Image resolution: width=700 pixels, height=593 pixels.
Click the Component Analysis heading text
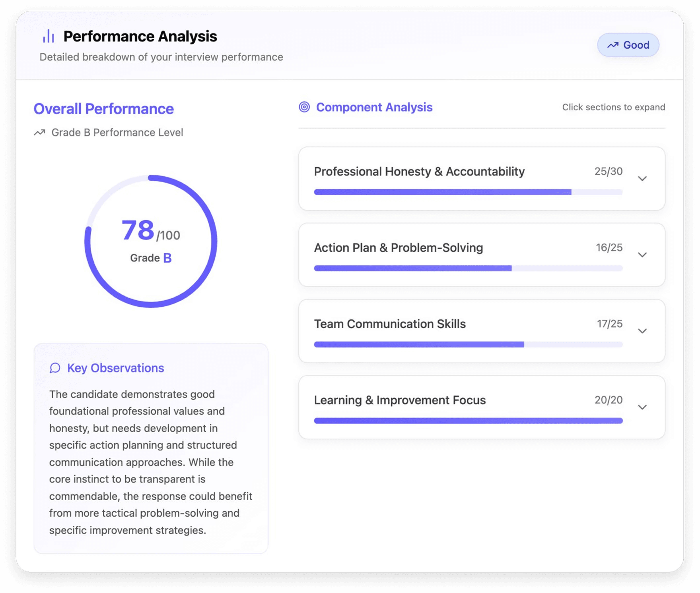click(x=374, y=107)
